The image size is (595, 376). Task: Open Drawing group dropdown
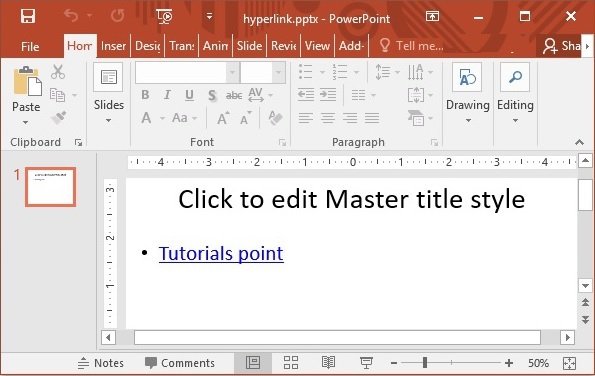[x=468, y=93]
